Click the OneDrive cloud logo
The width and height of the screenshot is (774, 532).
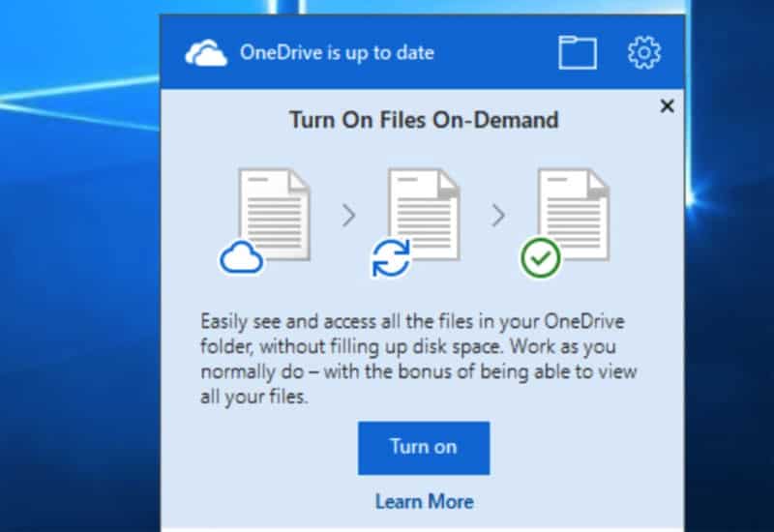point(206,53)
